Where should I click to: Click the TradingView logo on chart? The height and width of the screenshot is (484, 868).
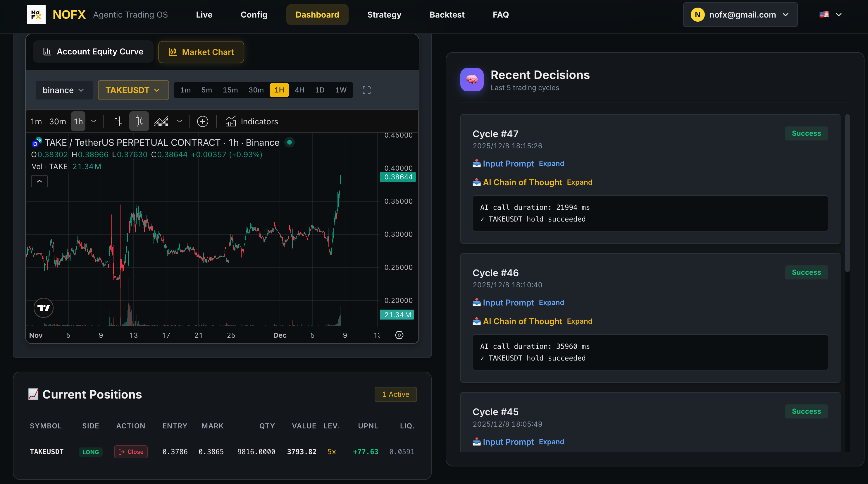[x=44, y=308]
